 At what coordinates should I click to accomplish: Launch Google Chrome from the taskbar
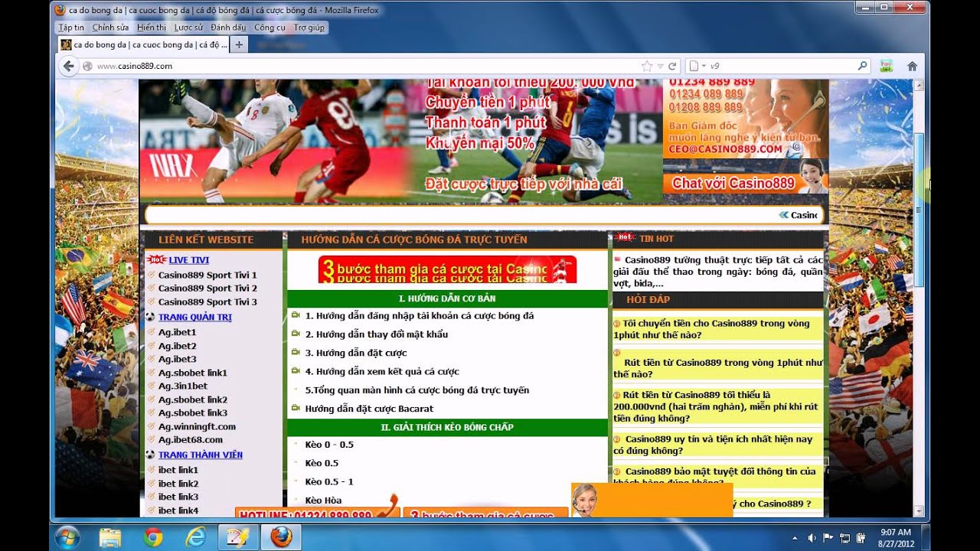pyautogui.click(x=153, y=537)
